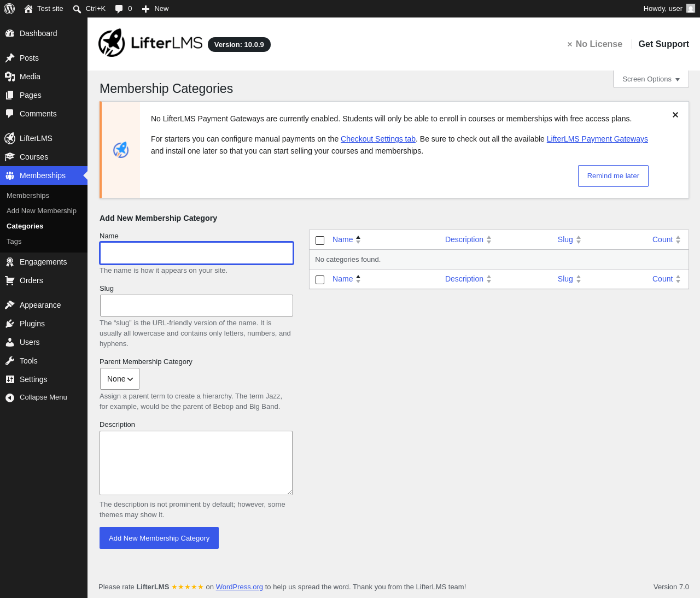This screenshot has height=598, width=700.
Task: Open the comments bubble icon in admin bar
Action: point(119,9)
